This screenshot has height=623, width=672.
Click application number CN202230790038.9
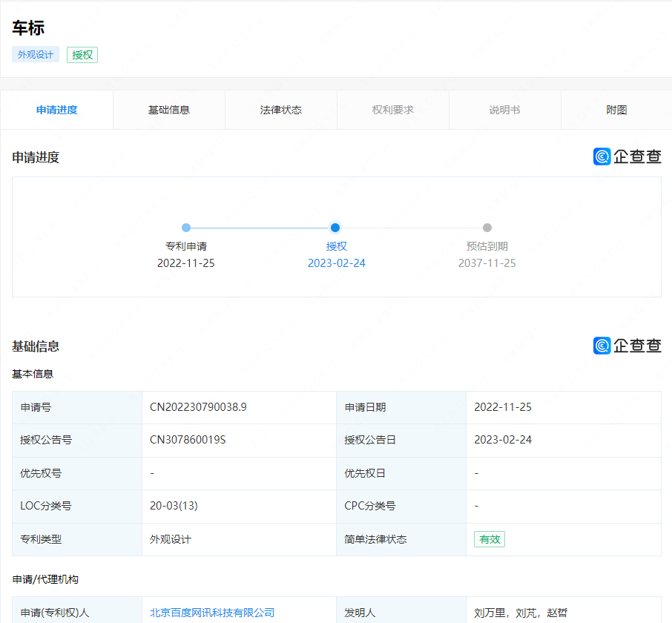click(198, 407)
